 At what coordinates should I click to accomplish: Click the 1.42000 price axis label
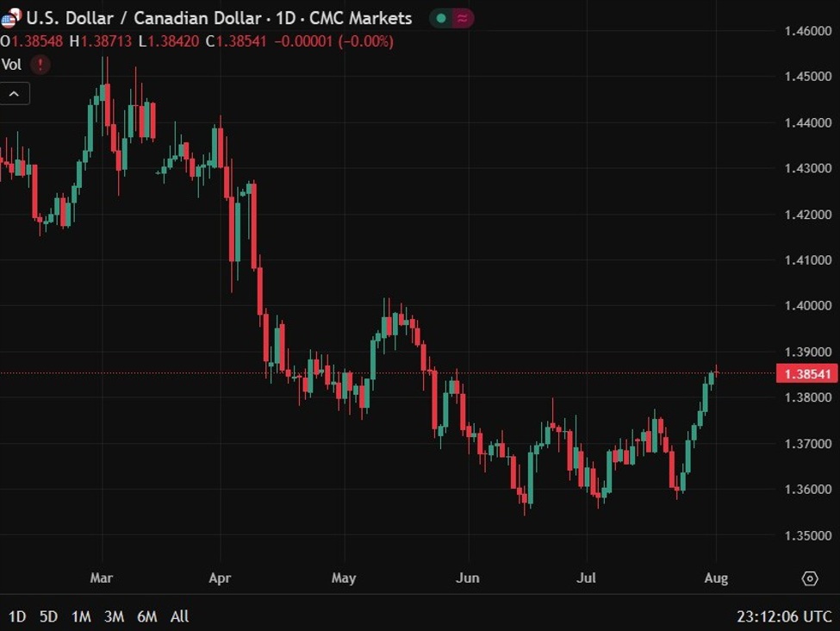[808, 215]
